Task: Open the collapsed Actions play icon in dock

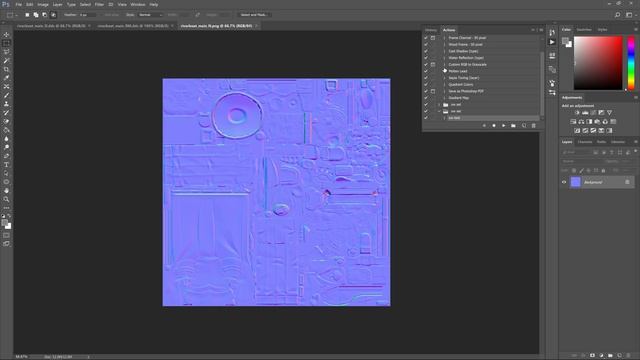Action: coord(552,42)
